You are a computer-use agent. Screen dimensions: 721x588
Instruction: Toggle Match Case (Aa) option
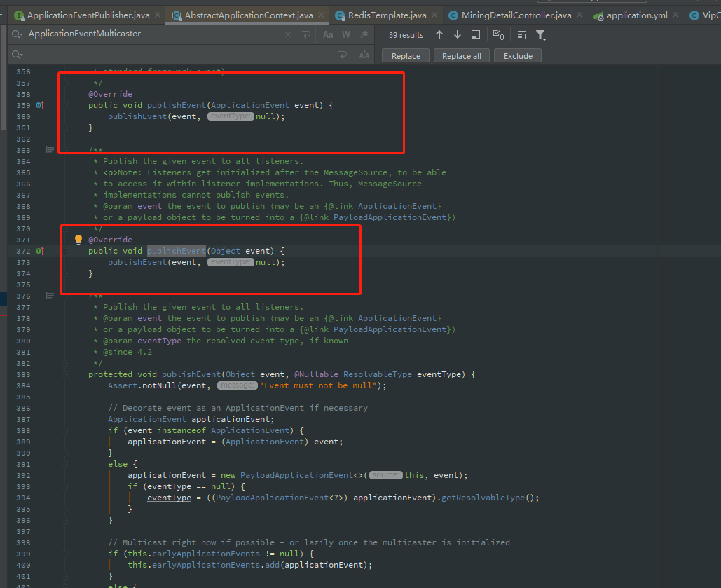coord(328,34)
